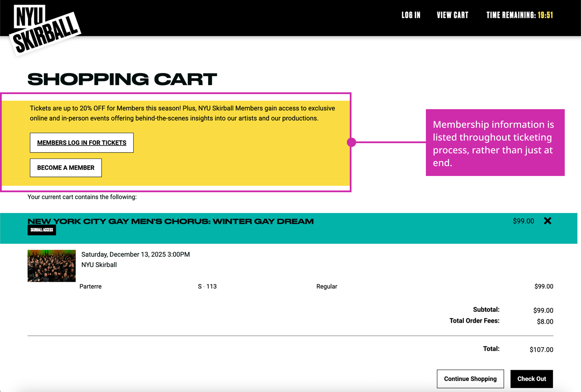Click the Become A Member button
Viewport: 581px width, 392px height.
point(66,168)
